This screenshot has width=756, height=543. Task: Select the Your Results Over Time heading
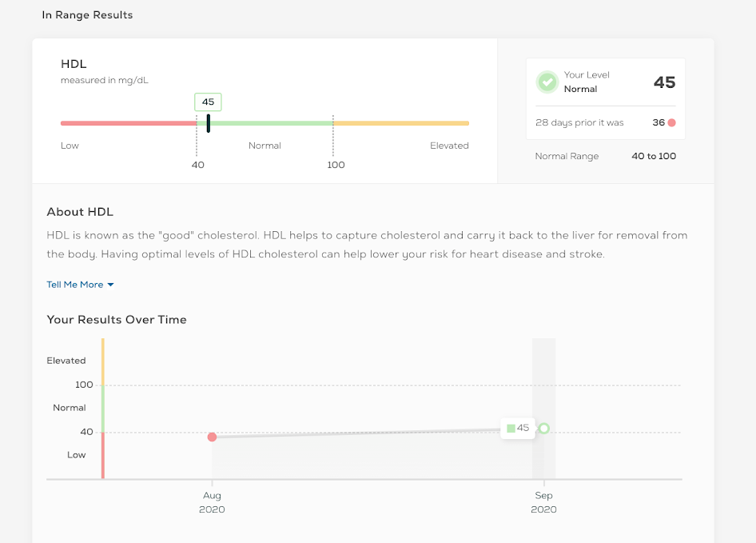[117, 319]
